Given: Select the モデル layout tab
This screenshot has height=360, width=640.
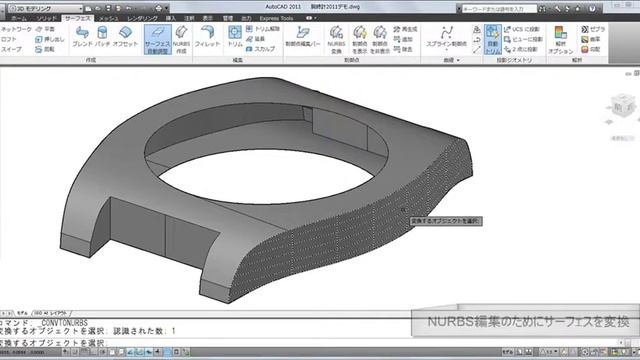Looking at the screenshot, I should 22,313.
